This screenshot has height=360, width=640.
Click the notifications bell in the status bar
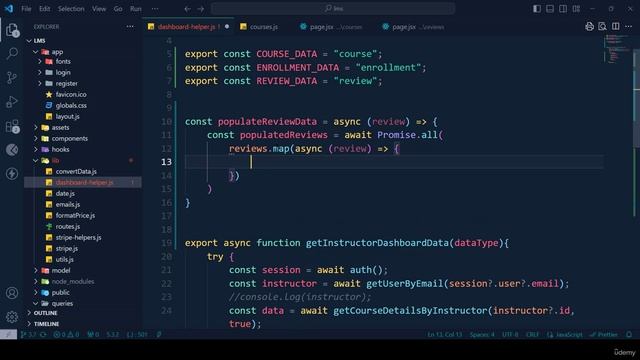(629, 334)
